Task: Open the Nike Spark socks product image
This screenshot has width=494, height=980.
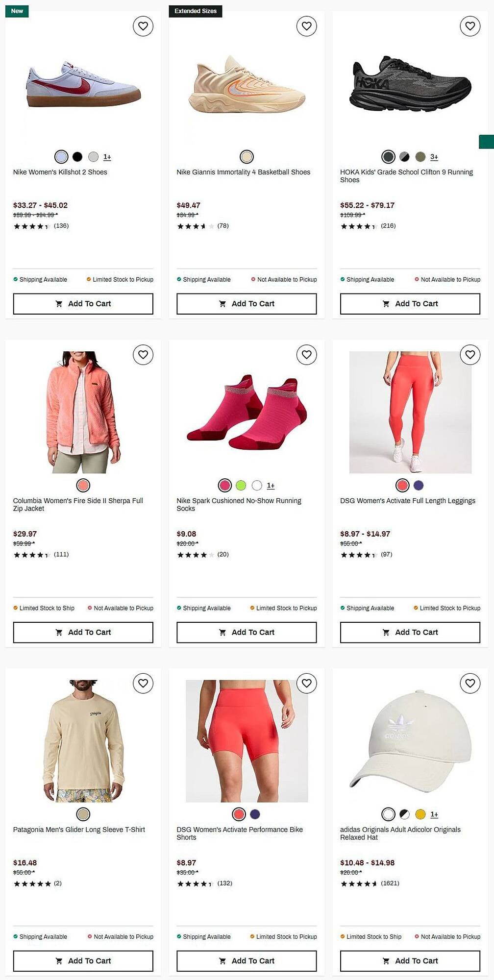Action: coord(247,412)
